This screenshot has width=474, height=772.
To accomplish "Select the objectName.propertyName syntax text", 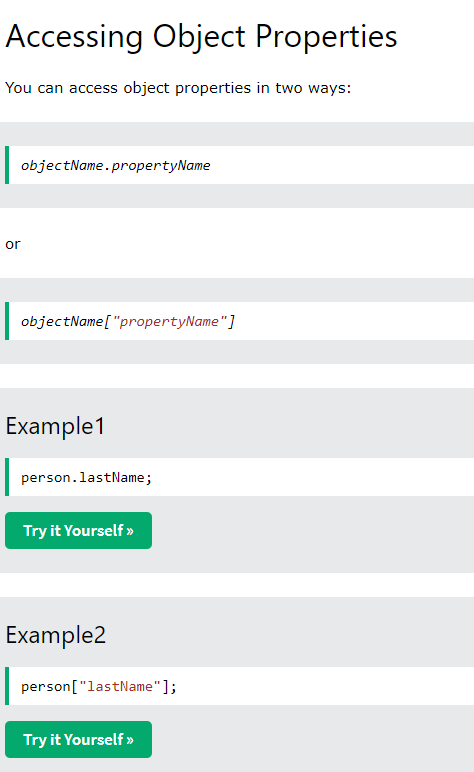I will (116, 165).
